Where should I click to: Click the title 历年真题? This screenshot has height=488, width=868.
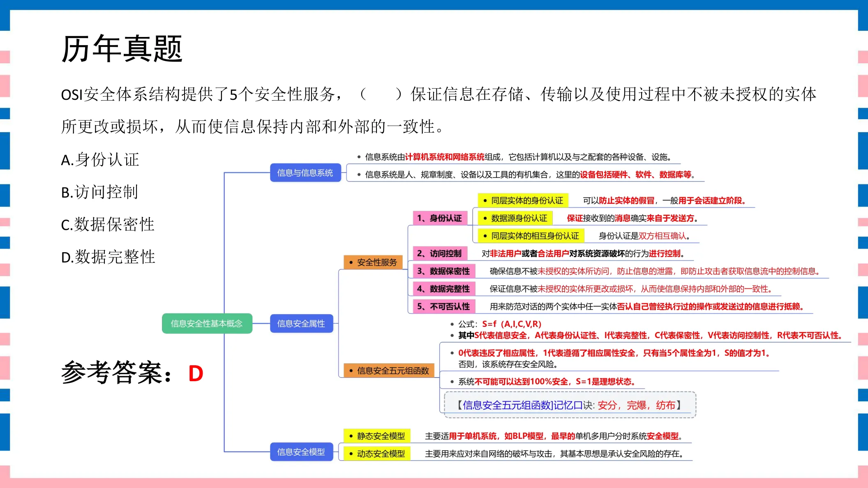122,49
